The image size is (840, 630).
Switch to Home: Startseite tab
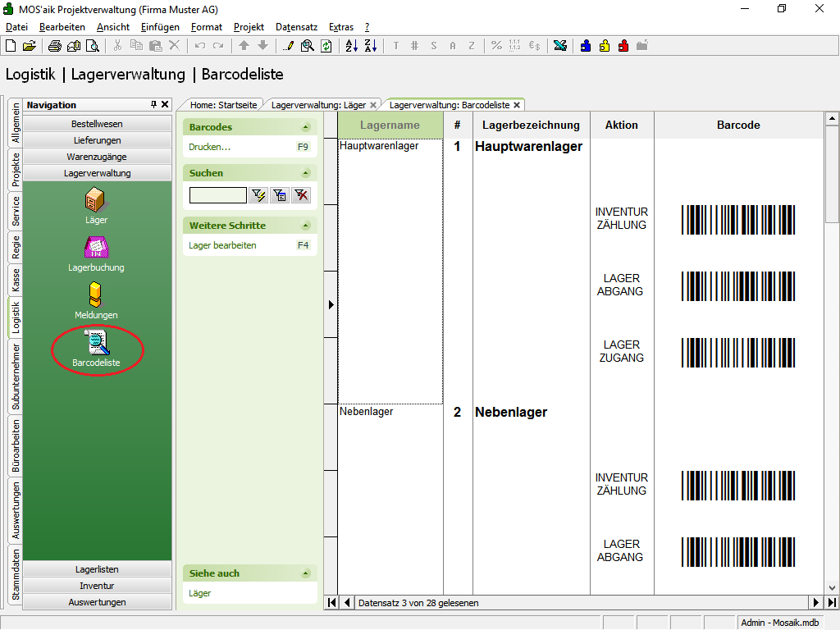223,105
